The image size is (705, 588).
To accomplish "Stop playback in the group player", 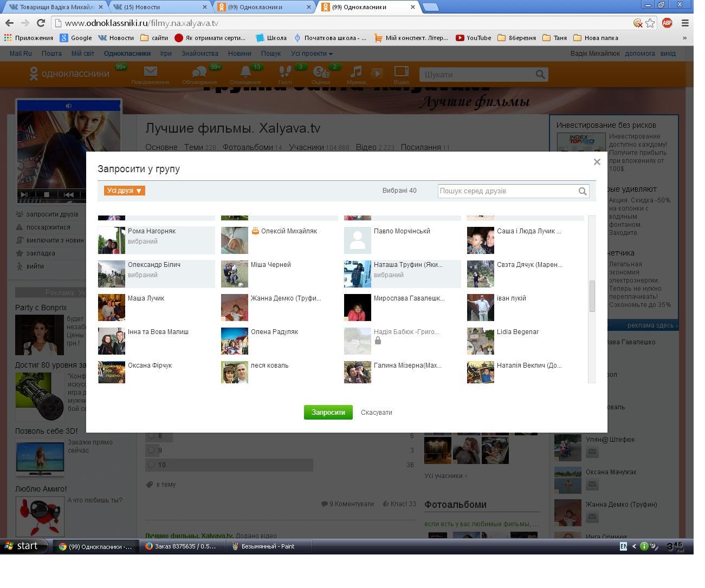I will [x=46, y=194].
